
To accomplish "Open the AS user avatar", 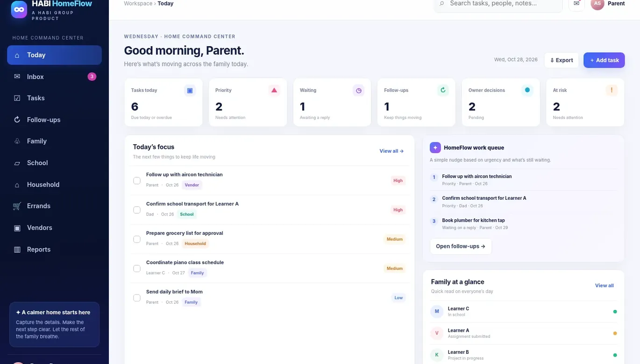I will (x=597, y=4).
